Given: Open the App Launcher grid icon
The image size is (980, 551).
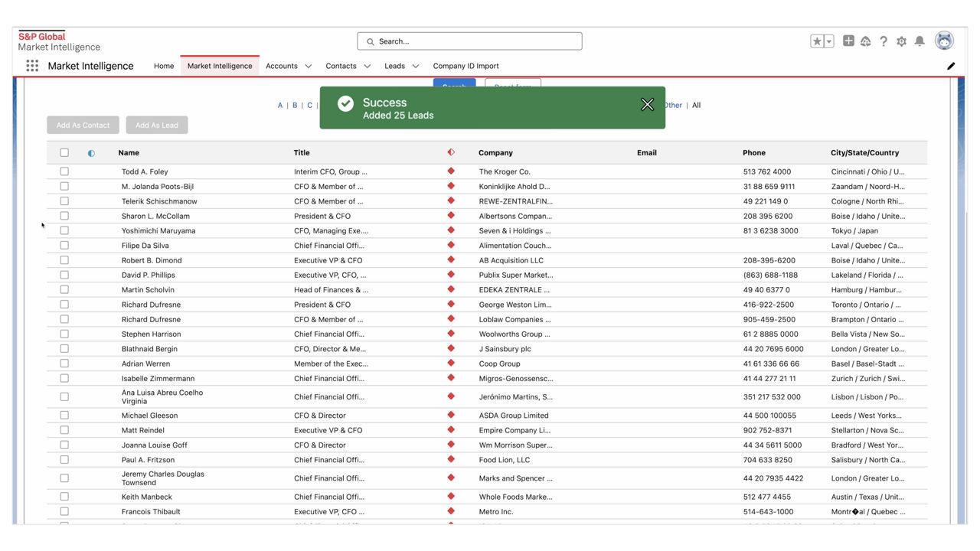Looking at the screenshot, I should pos(32,66).
